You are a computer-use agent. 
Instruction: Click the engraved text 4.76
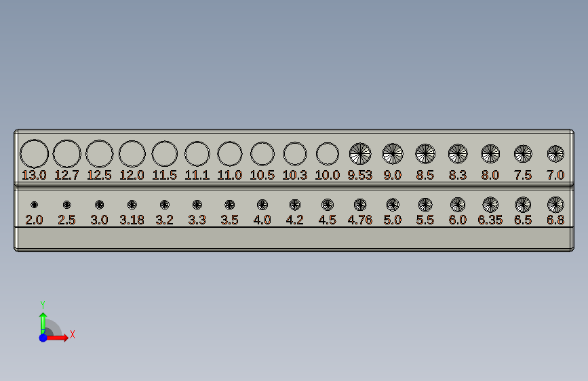pos(360,220)
